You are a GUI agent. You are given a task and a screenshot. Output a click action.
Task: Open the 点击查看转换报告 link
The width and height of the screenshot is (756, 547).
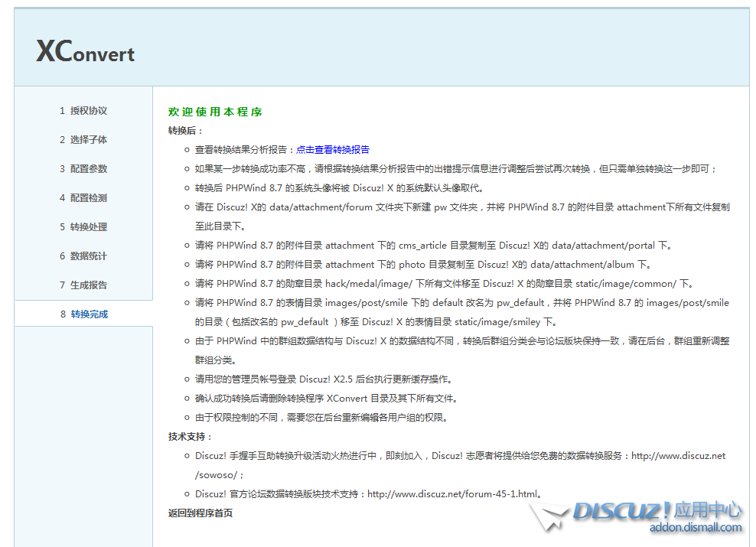pos(333,150)
